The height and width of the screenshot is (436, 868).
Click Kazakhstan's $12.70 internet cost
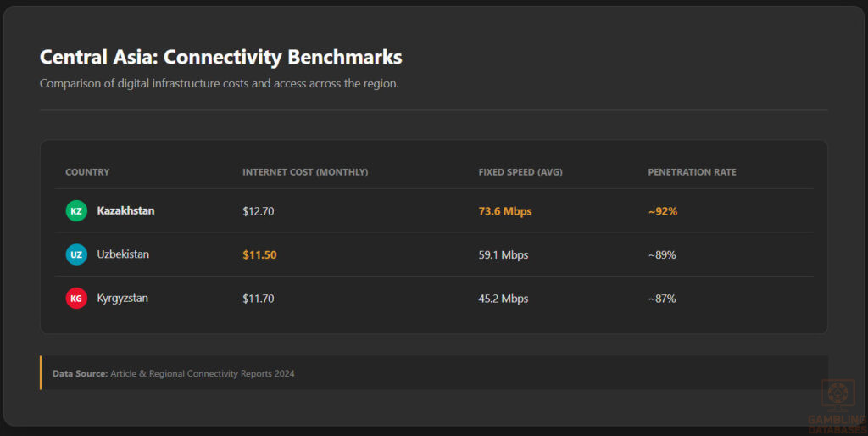[259, 211]
